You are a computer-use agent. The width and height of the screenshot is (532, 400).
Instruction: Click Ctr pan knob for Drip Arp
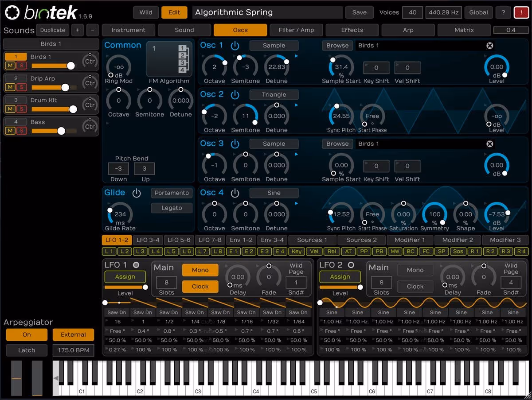click(90, 83)
